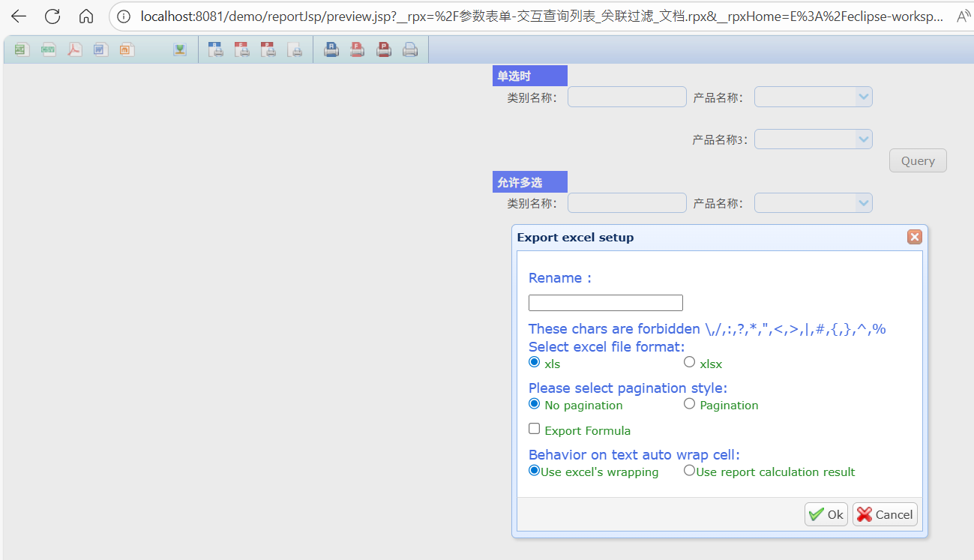The image size is (974, 560).
Task: Click the export to PDF toolbar icon
Action: pyautogui.click(x=74, y=50)
